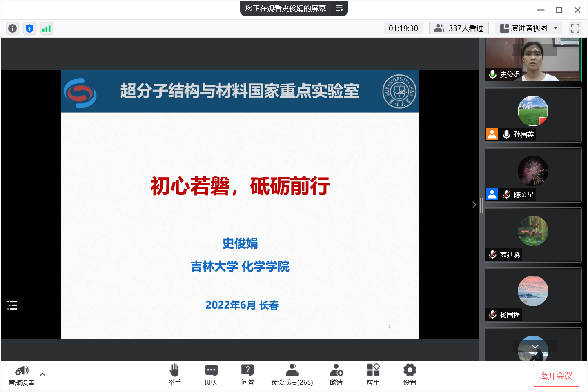Screen dimensions: 588x392
Task: Select 孙国英's video thumbnail
Action: click(533, 115)
